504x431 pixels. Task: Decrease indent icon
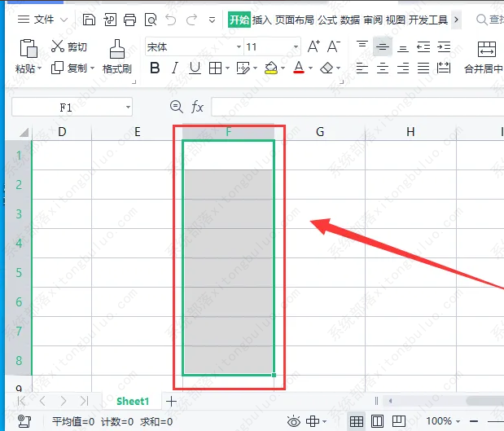423,47
